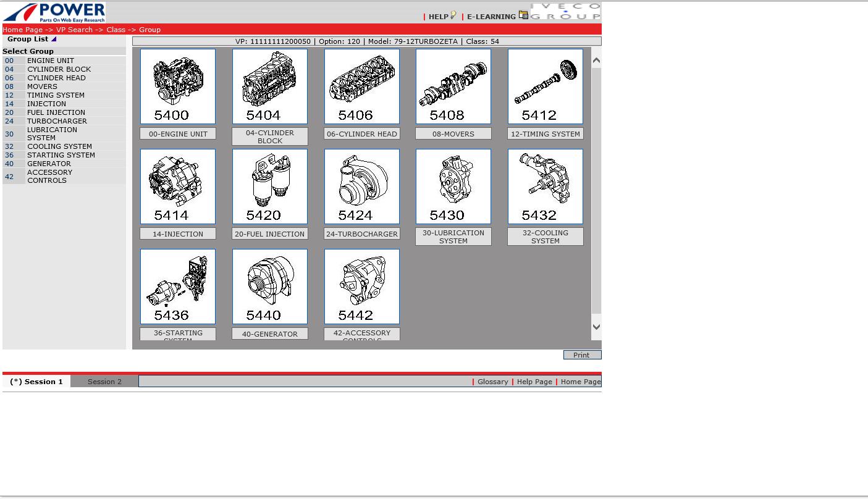
Task: Click Group in the breadcrumb
Action: tap(150, 30)
